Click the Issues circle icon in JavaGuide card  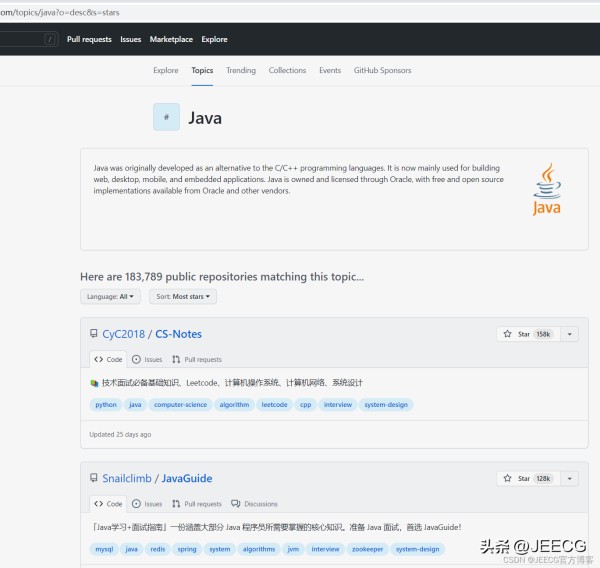(x=136, y=504)
